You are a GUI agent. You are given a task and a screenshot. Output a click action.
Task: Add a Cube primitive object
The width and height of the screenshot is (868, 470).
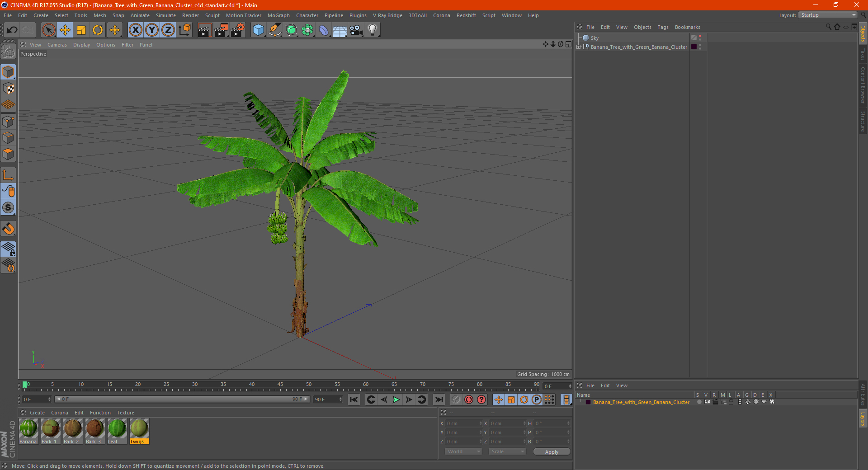pyautogui.click(x=258, y=30)
